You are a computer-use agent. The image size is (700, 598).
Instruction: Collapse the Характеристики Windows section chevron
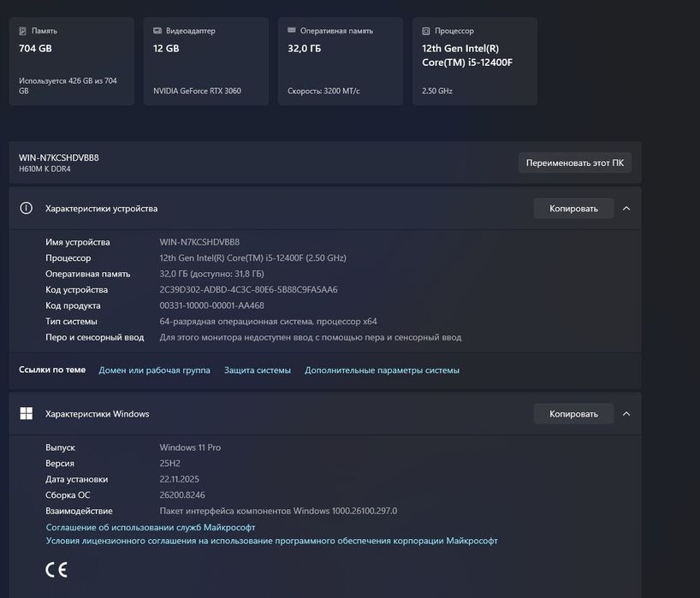click(626, 414)
